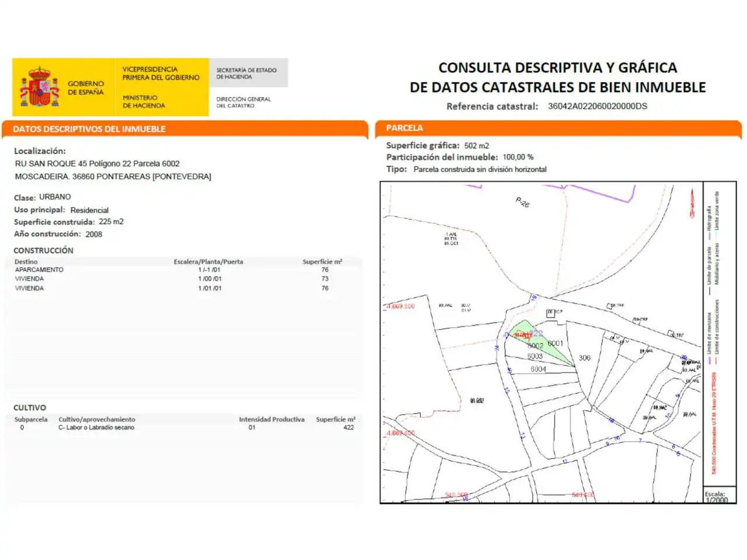Image resolution: width=747 pixels, height=560 pixels.
Task: Click the 'APARCAMIENTO' row label
Action: click(39, 269)
